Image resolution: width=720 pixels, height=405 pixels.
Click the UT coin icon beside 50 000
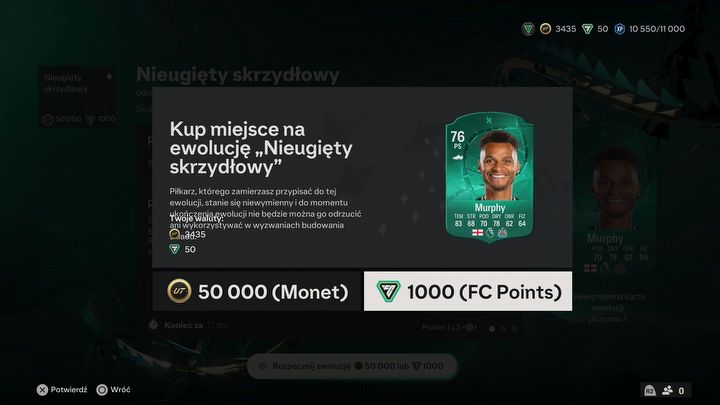(x=179, y=291)
